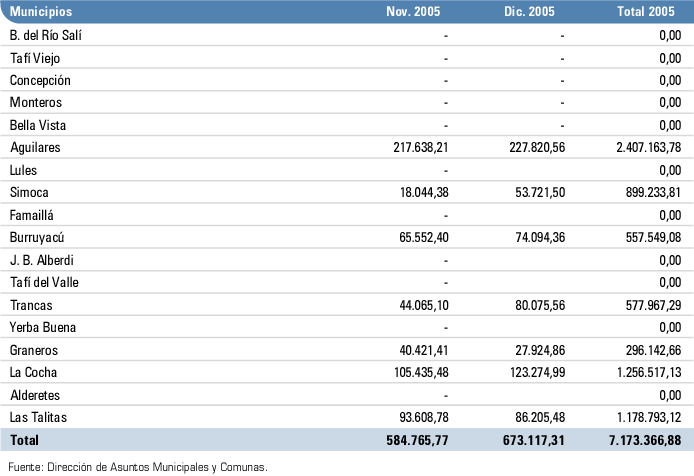Select the Aguilares row label

36,147
